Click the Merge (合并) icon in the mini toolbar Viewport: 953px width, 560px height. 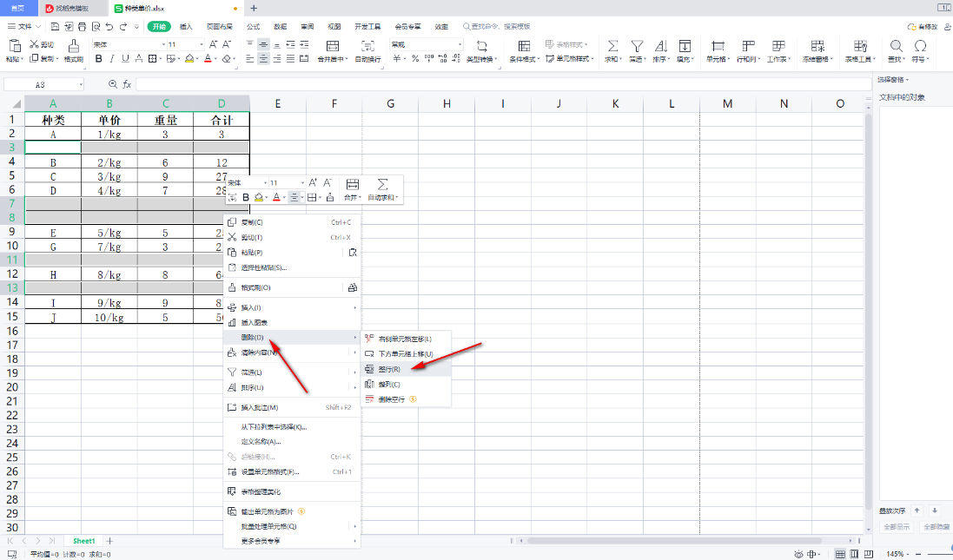pyautogui.click(x=353, y=184)
